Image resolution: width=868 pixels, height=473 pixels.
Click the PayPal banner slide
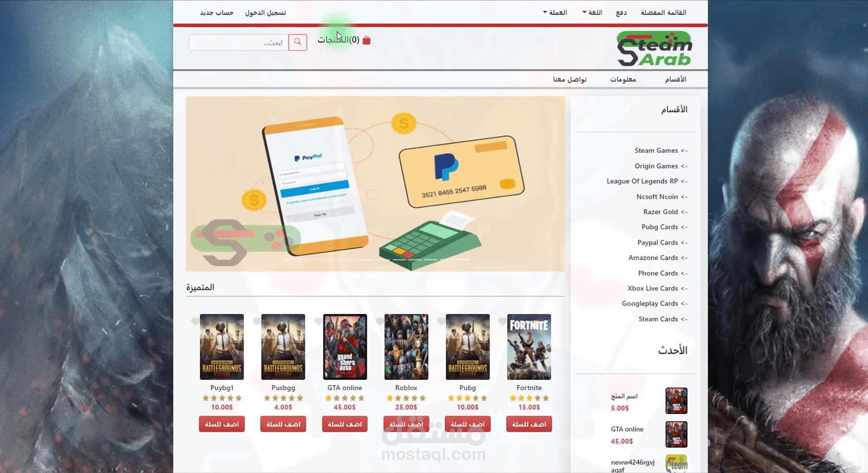(x=375, y=184)
